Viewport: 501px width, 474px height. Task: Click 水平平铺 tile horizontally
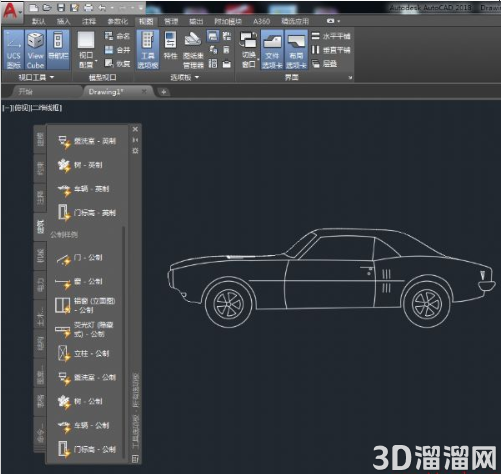[x=331, y=36]
